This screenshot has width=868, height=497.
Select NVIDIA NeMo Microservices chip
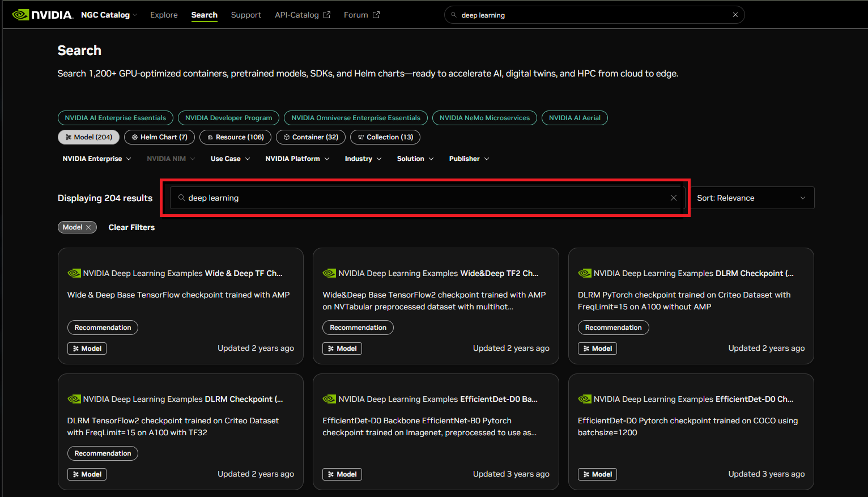coord(484,118)
